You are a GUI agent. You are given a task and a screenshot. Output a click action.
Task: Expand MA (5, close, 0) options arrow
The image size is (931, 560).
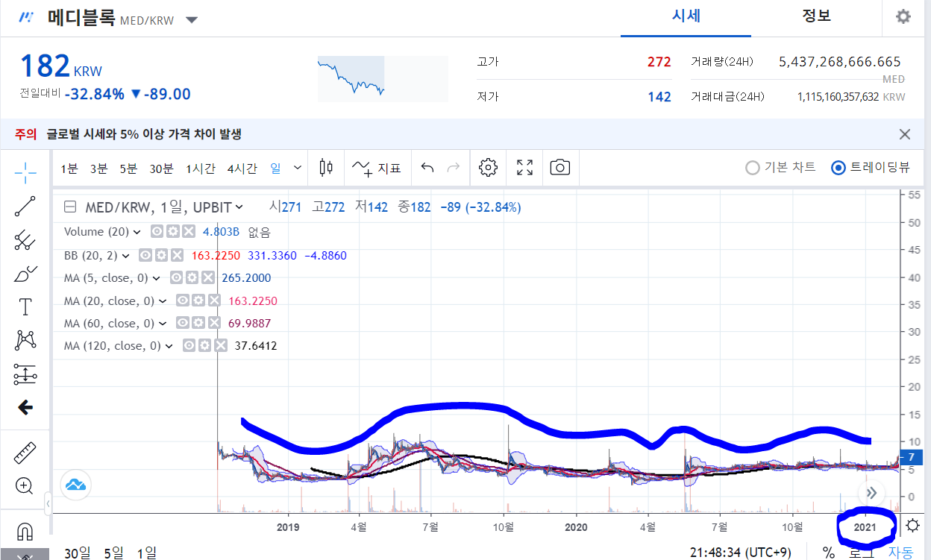pyautogui.click(x=157, y=278)
